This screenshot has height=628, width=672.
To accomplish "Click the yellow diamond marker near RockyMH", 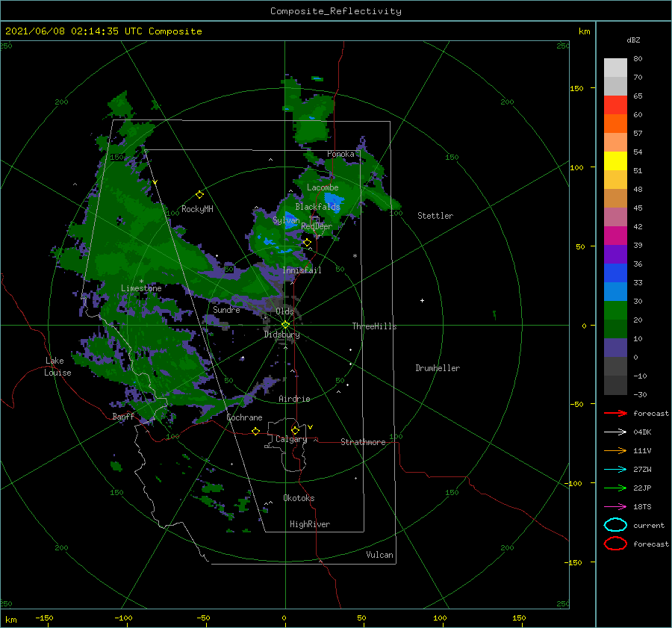I will tap(199, 195).
